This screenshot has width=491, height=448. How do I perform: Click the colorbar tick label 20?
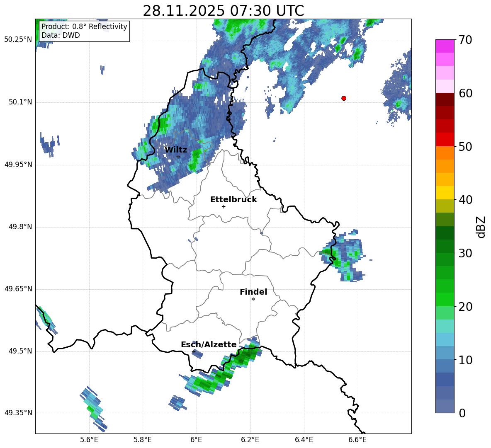click(x=465, y=307)
